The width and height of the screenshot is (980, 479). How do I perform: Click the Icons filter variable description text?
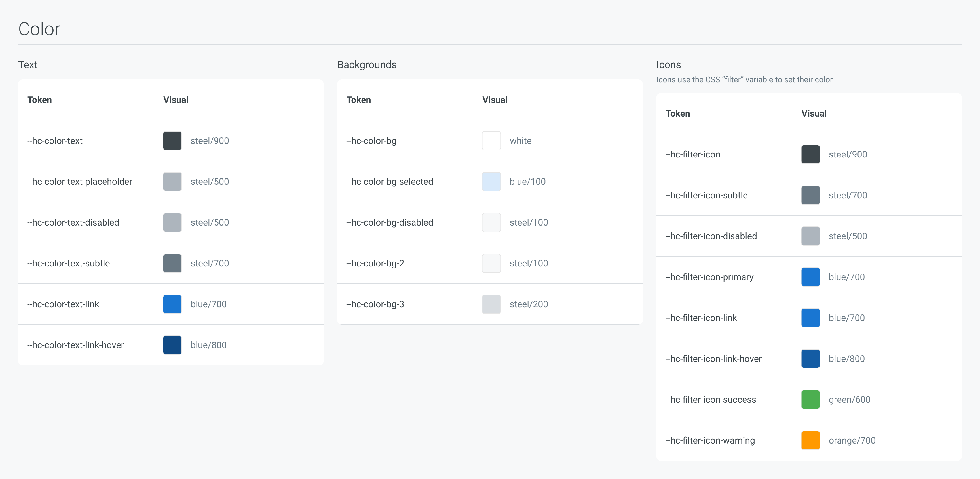coord(744,79)
